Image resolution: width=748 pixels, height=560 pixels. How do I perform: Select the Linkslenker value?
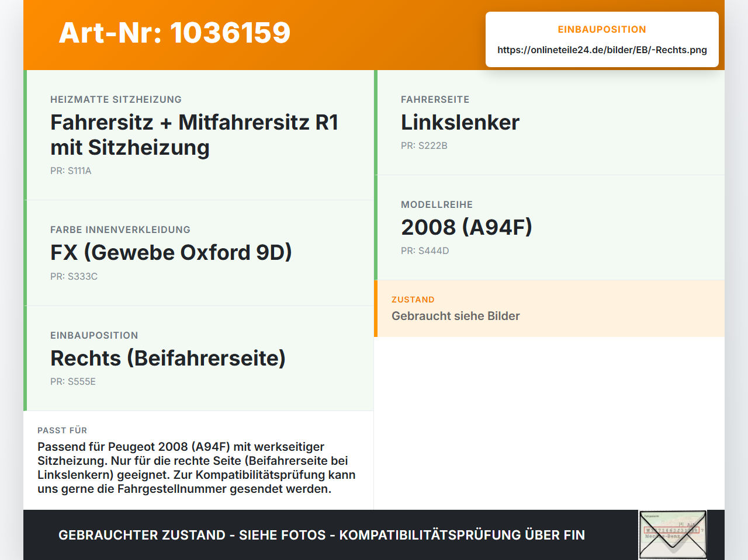point(460,122)
